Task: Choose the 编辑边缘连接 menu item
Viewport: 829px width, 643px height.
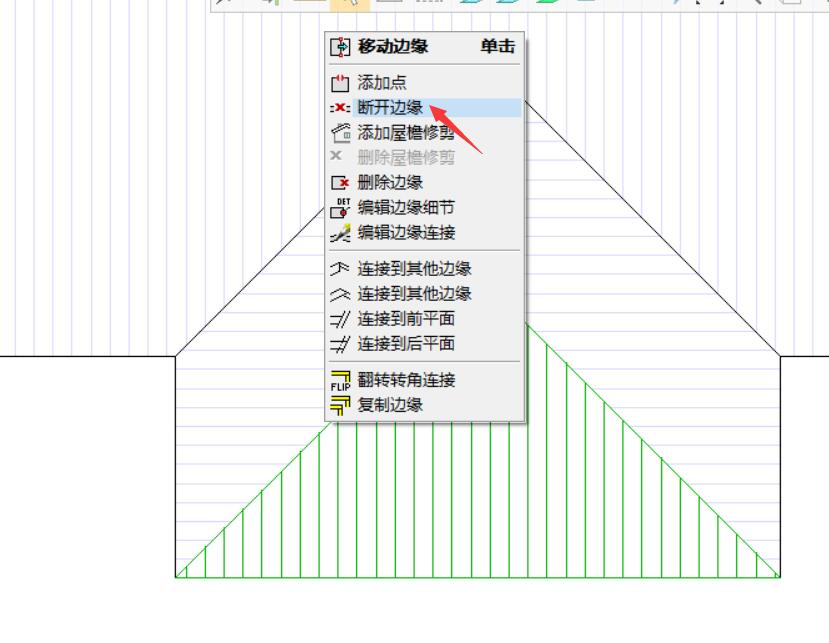Action: point(425,232)
